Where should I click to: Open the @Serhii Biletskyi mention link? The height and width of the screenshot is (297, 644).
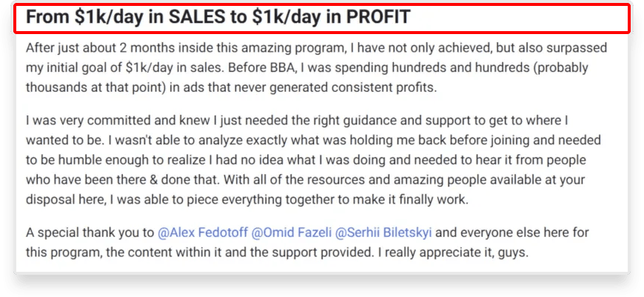pos(383,233)
